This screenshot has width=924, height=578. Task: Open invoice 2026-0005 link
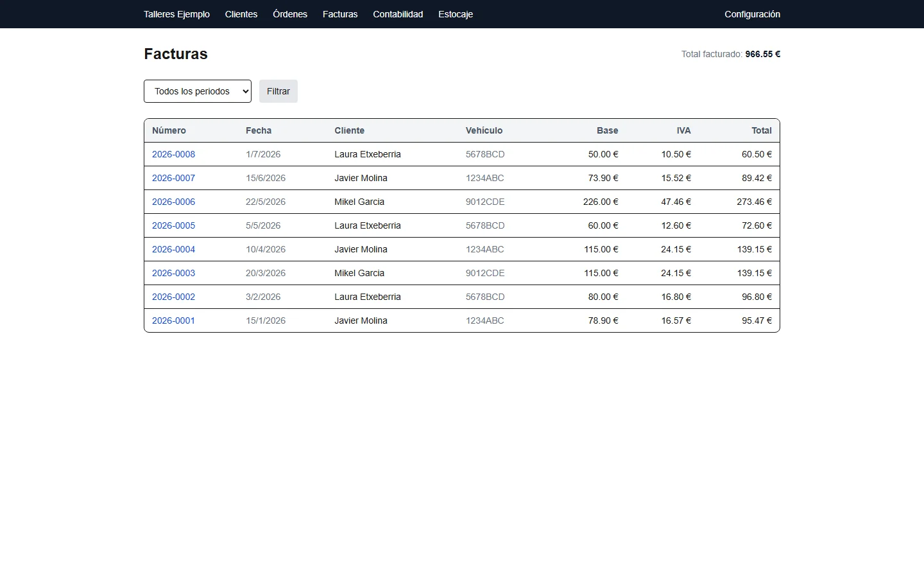(173, 225)
